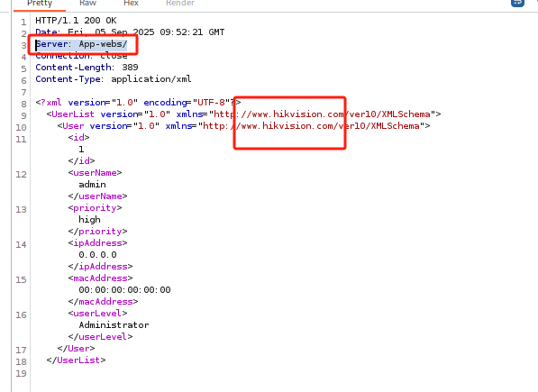Click the 'application/xml' content type value
538x392 pixels.
(x=151, y=79)
